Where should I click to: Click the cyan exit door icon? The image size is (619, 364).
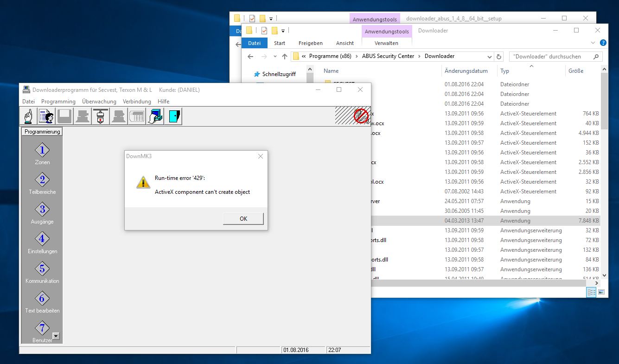point(173,116)
